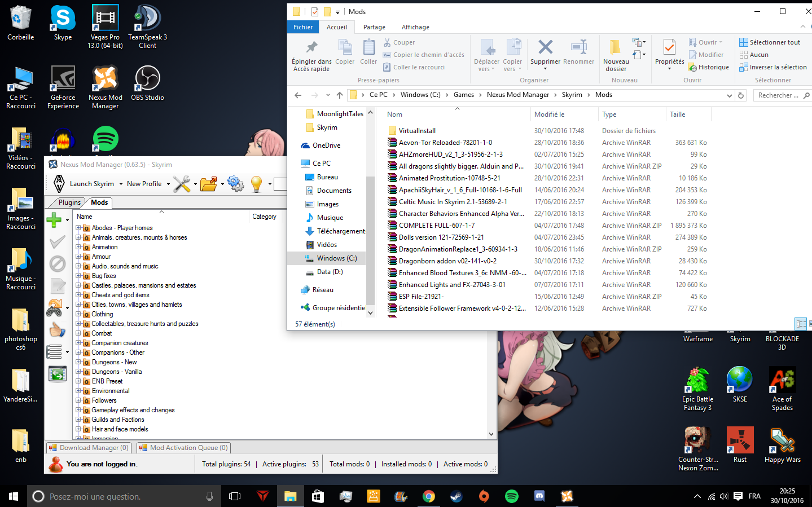The width and height of the screenshot is (812, 507).
Task: Click the green arrows film-strip icon in Nexus Mod Manager
Action: click(x=57, y=373)
